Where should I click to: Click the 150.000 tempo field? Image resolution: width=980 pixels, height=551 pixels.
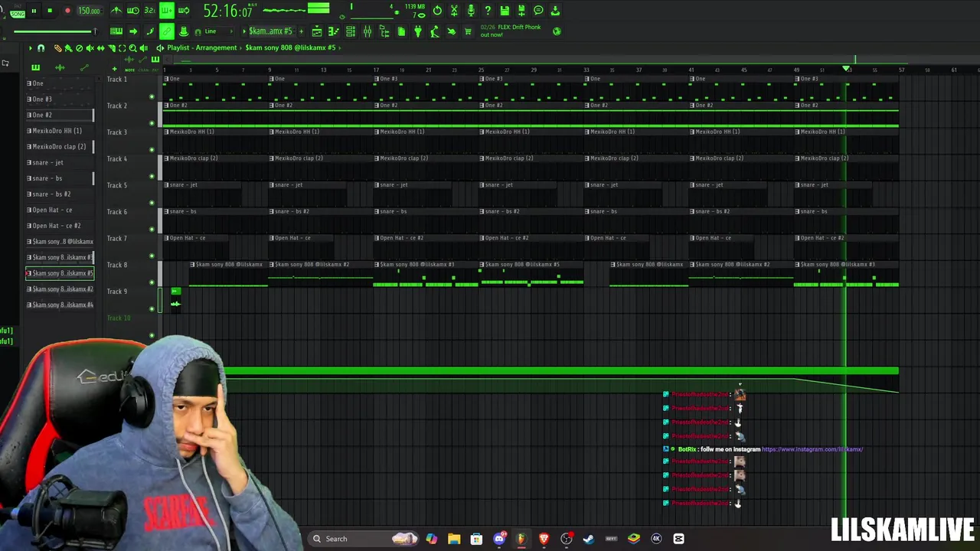90,11
